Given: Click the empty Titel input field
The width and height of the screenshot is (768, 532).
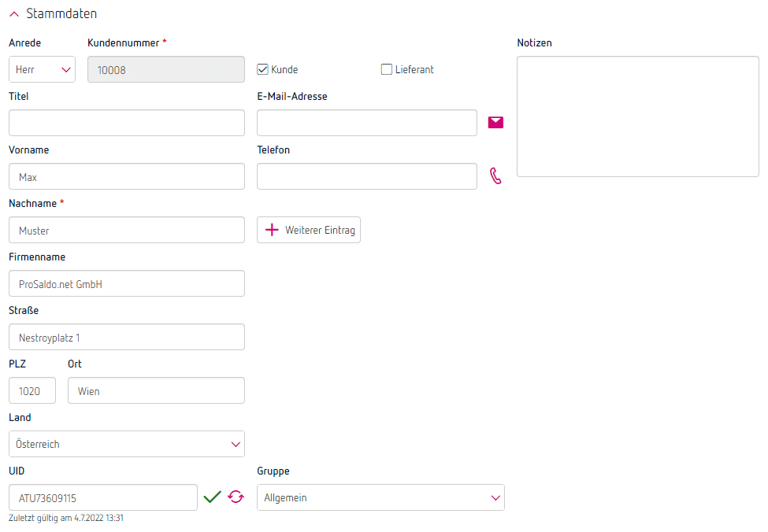Looking at the screenshot, I should click(x=126, y=123).
